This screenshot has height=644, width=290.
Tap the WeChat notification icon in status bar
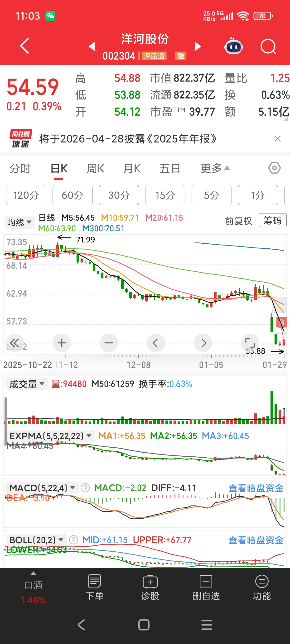(50, 16)
